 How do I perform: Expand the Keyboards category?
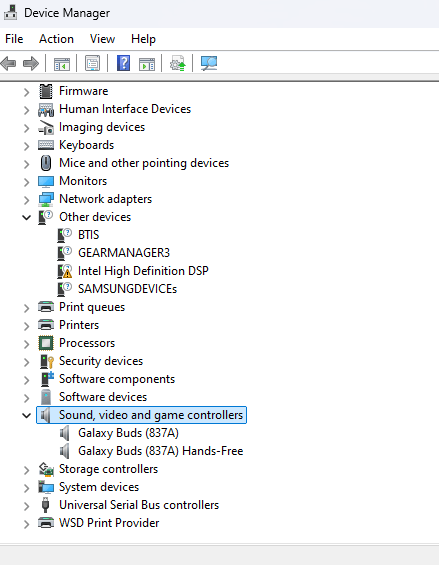tap(26, 146)
